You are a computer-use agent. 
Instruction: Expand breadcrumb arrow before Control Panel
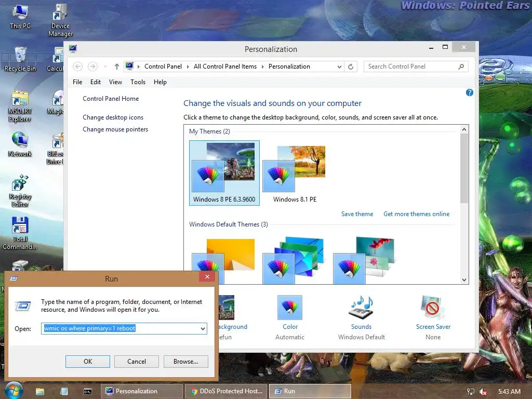point(138,66)
